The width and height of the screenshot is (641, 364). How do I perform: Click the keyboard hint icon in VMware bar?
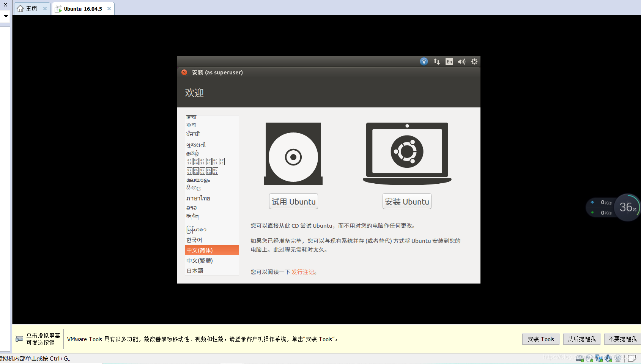tap(19, 339)
